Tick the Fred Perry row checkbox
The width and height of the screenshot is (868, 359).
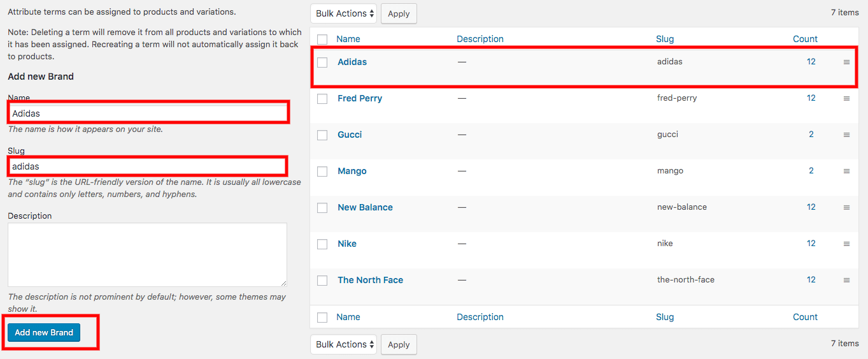click(x=322, y=99)
